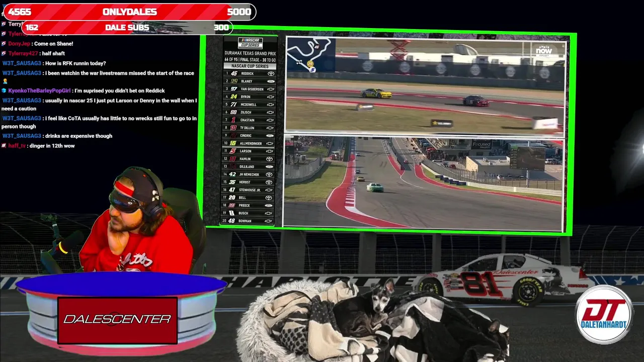The height and width of the screenshot is (362, 644).
Task: Click the red number 5 badge by Larson
Action: coord(232,151)
